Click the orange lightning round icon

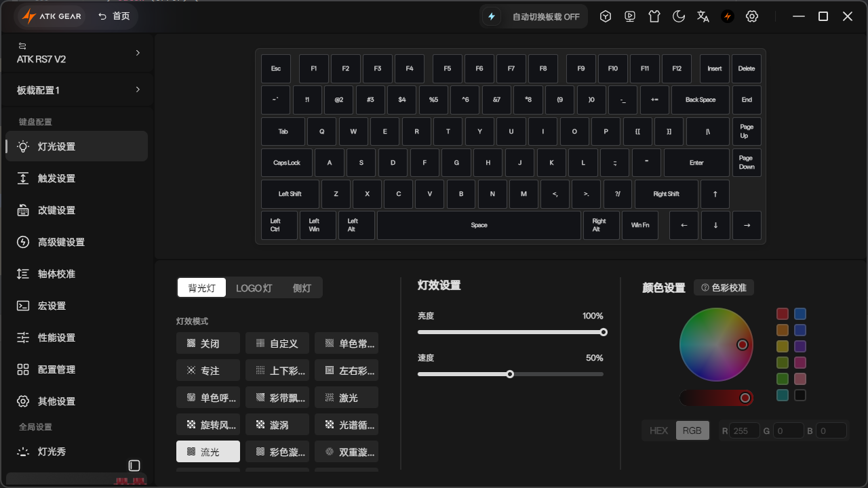pyautogui.click(x=728, y=16)
